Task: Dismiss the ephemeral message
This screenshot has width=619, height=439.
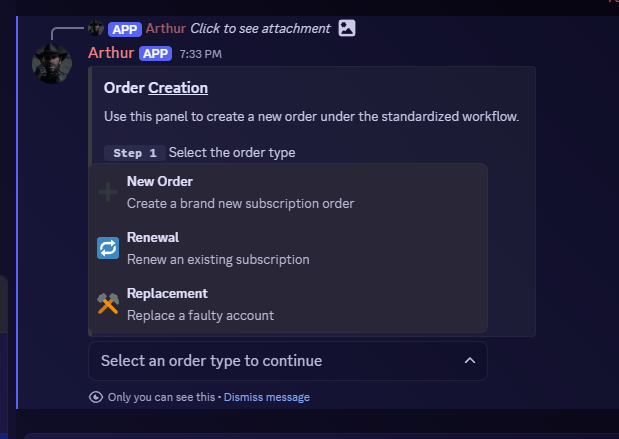Action: pos(266,397)
